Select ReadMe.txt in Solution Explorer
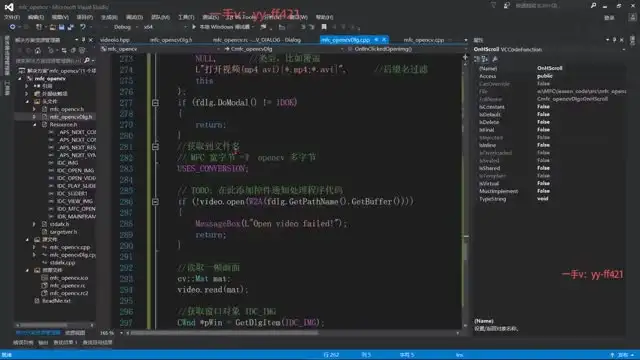 tap(56, 301)
